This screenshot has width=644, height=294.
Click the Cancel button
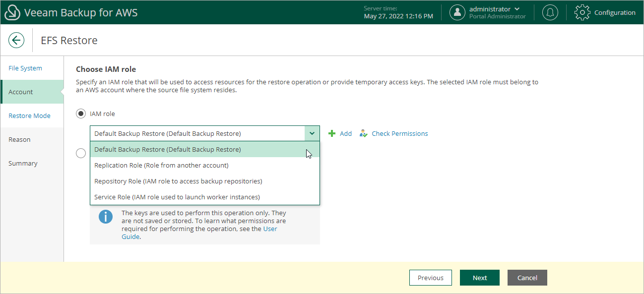(527, 278)
